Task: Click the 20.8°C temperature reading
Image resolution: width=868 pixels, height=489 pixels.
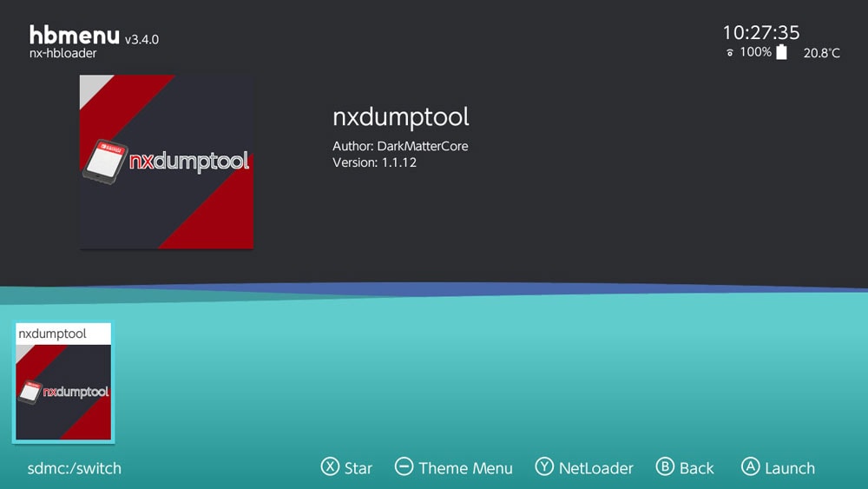Action: click(x=821, y=53)
